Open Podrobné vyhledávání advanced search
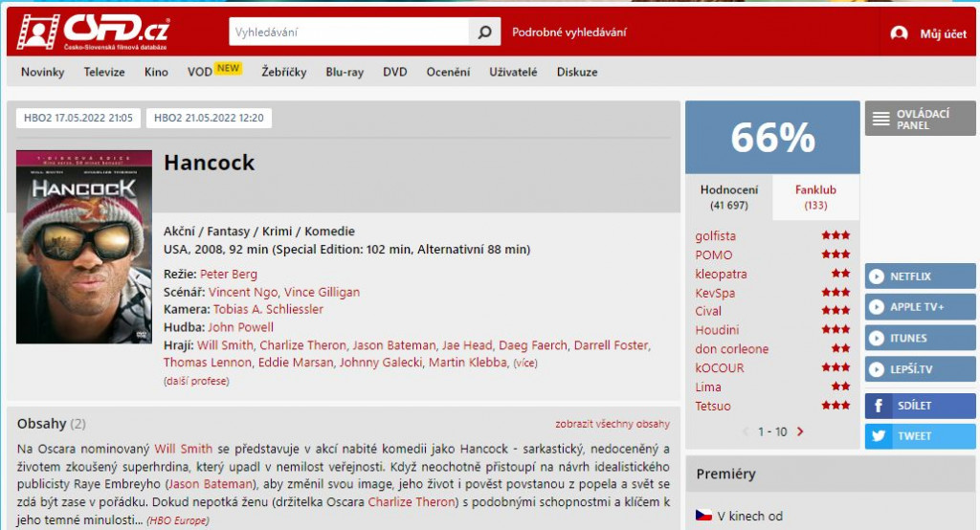Viewport: 980px width, 530px height. pyautogui.click(x=568, y=33)
